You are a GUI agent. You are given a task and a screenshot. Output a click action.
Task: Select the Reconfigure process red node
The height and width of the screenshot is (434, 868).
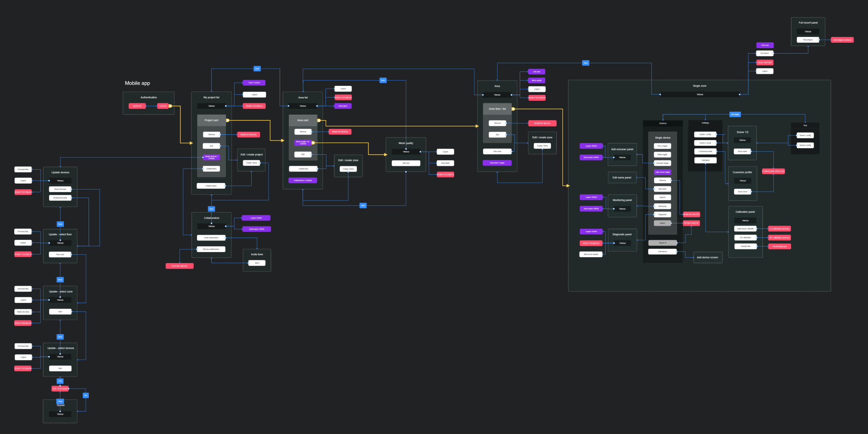tap(842, 40)
